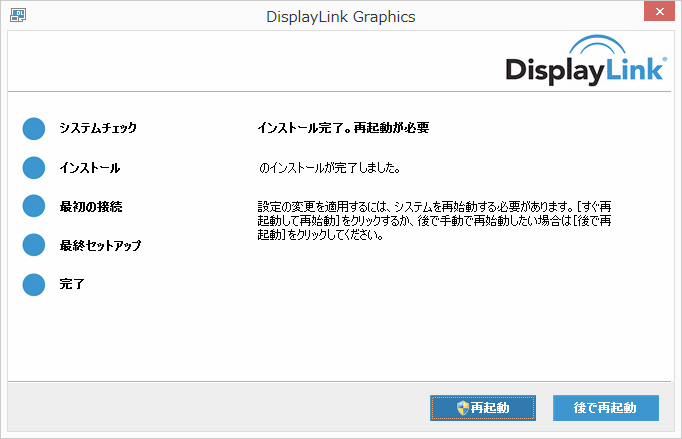Click the paragraph starting 設定の変更を適用するには
The width and height of the screenshot is (682, 439).
435,221
